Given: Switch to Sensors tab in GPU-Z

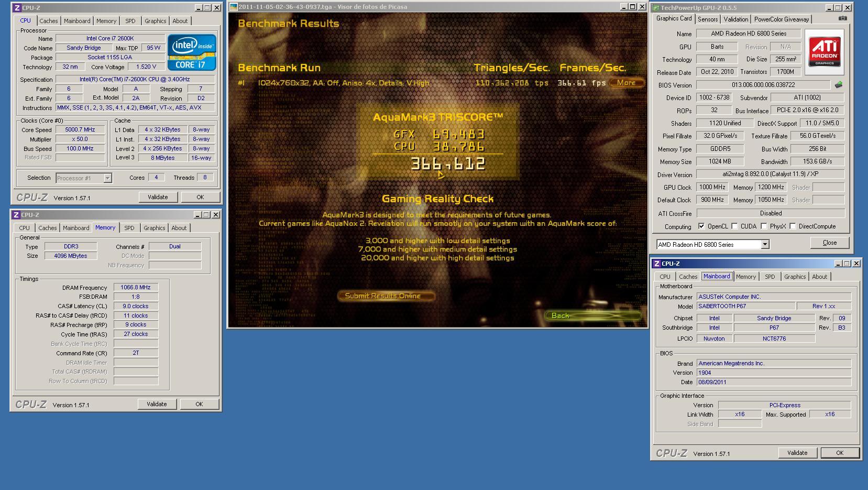Looking at the screenshot, I should (x=708, y=19).
